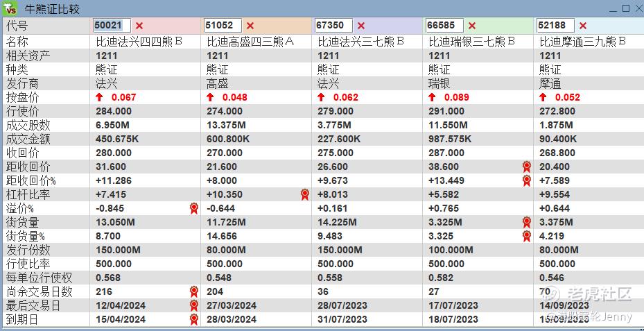Click the strike price 284.000
Viewport: 644px width, 331px height.
coord(114,112)
